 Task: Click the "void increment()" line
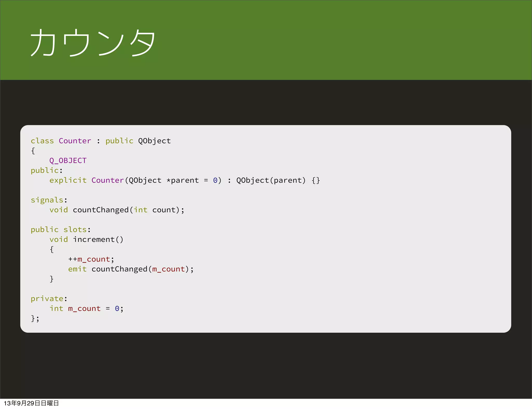(x=87, y=240)
